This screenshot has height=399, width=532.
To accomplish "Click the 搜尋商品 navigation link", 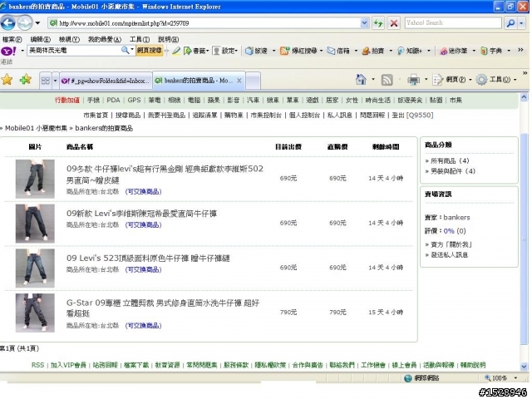I will [128, 116].
